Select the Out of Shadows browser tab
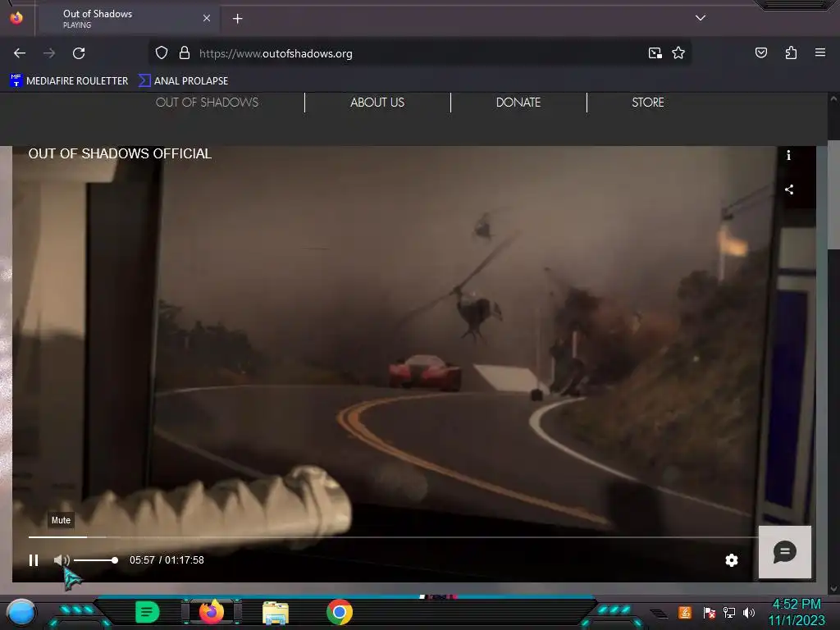The image size is (840, 630). click(127, 19)
